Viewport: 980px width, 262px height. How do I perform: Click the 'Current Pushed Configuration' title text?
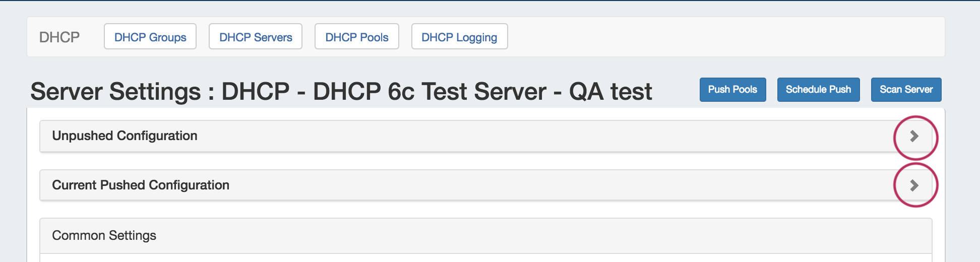pyautogui.click(x=141, y=185)
